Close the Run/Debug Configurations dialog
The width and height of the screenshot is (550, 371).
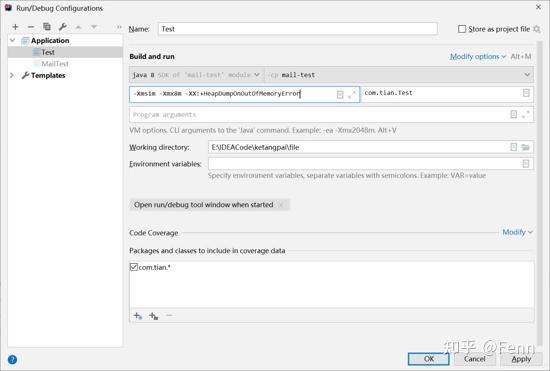[538, 7]
